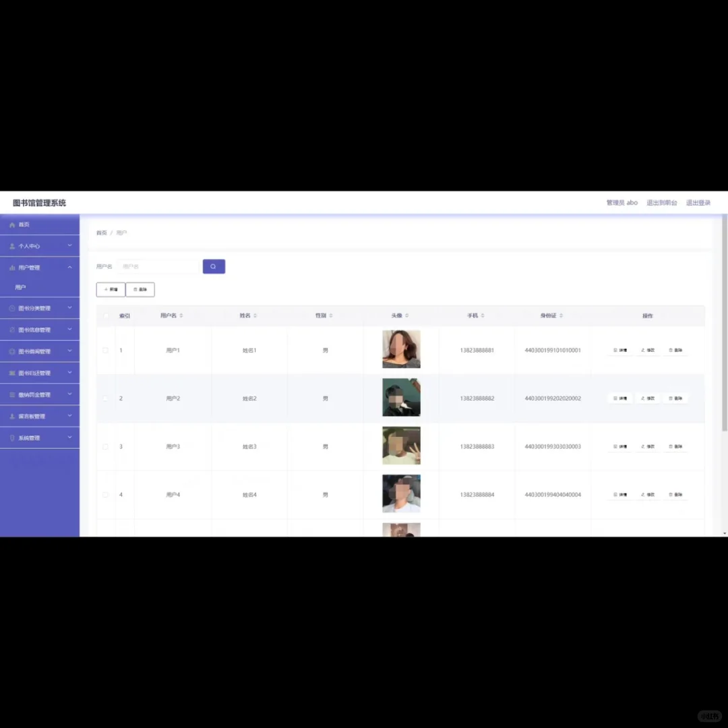Expand the 图书借阅管理 menu chevron

click(69, 351)
